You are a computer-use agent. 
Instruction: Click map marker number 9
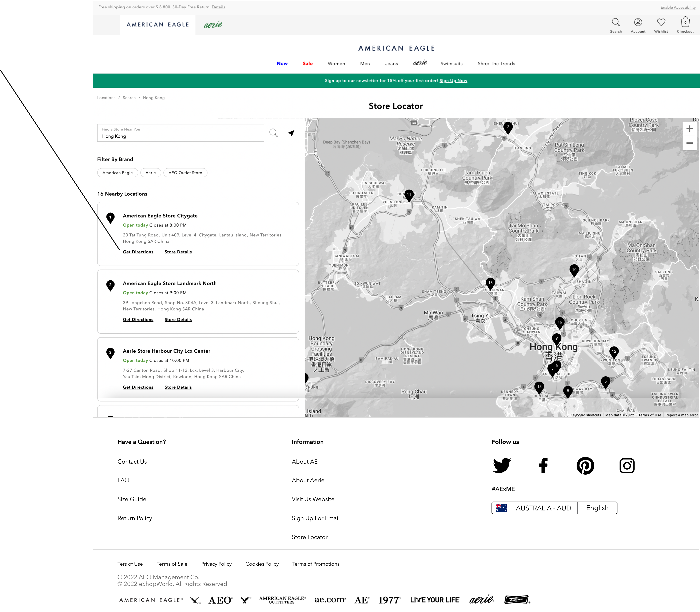[556, 339]
